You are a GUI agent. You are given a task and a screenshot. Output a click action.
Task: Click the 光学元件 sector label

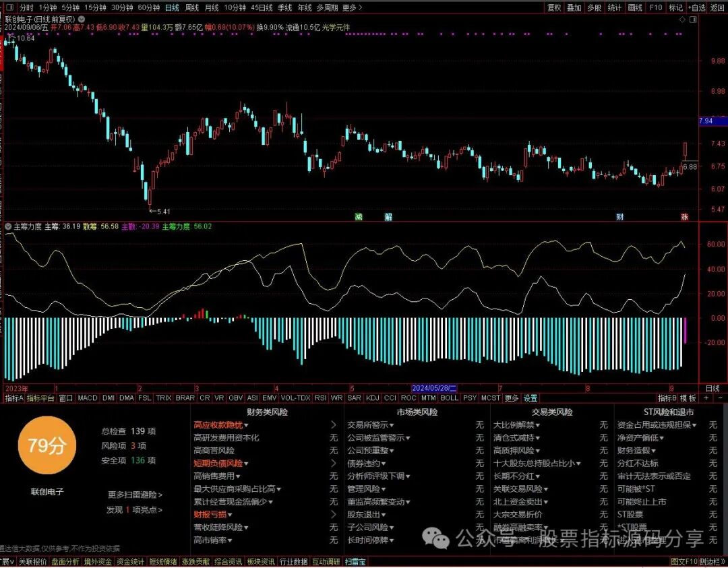336,28
